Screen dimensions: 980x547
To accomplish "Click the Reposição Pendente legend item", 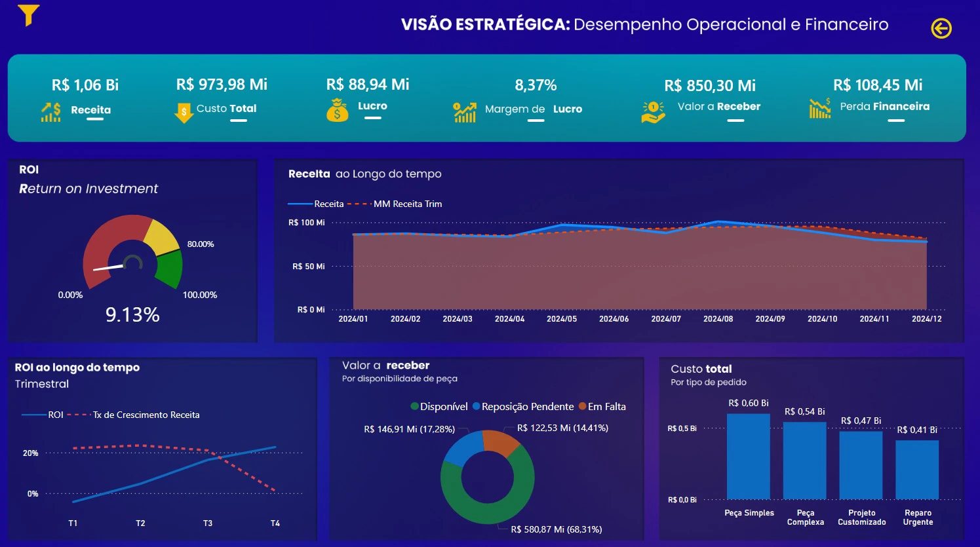I will pos(523,407).
